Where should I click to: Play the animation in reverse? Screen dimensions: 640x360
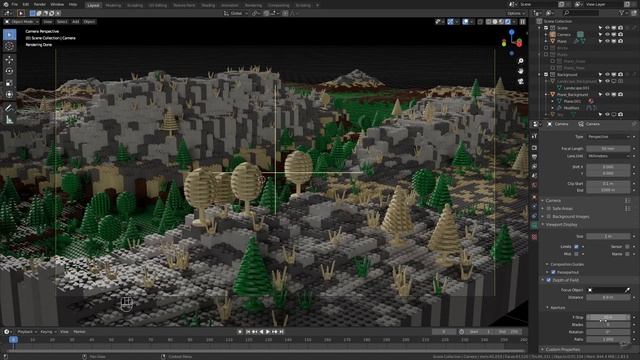[261, 332]
